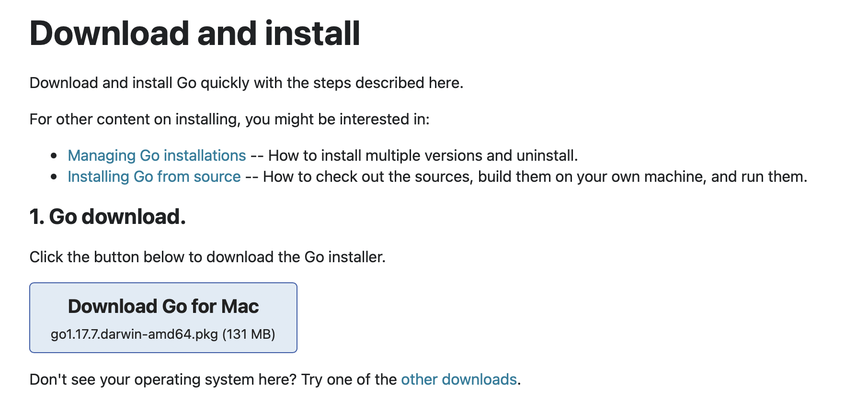Click the dashes after Managing Go installations
This screenshot has width=868, height=400.
pyautogui.click(x=257, y=156)
